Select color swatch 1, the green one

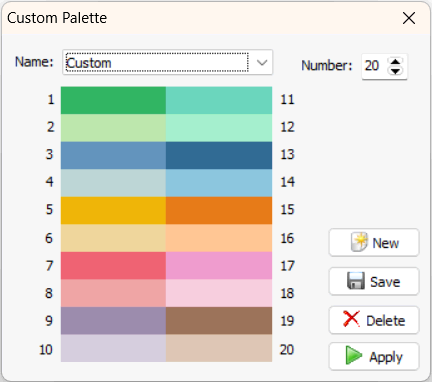(x=113, y=100)
